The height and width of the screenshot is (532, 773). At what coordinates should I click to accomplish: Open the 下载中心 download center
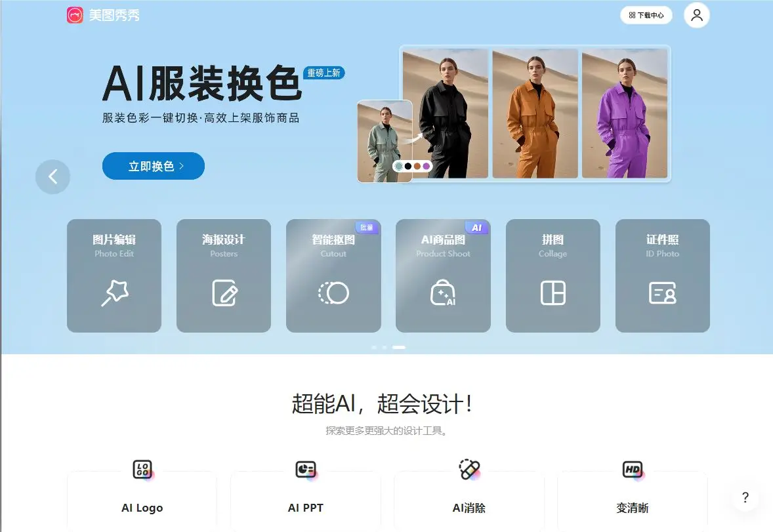click(x=646, y=14)
